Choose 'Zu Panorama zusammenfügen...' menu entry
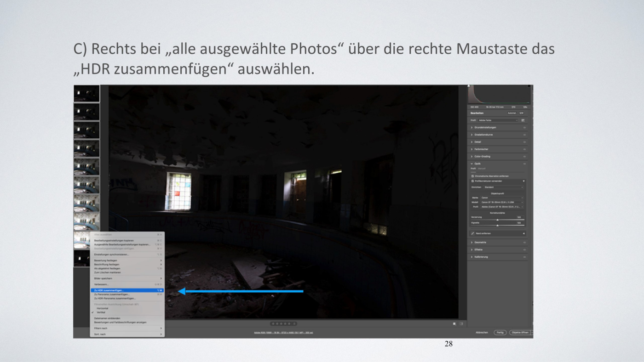Viewport: 644px width, 362px height. [127, 294]
